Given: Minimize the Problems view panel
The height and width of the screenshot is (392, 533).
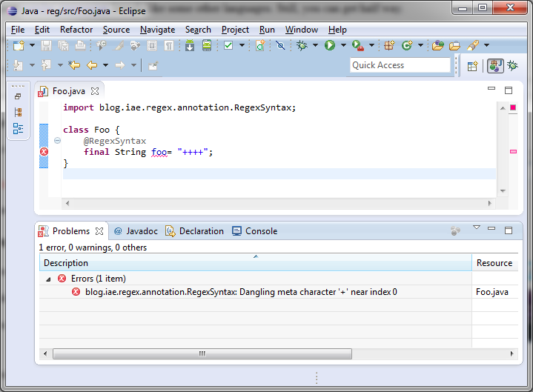Looking at the screenshot, I should pyautogui.click(x=491, y=228).
